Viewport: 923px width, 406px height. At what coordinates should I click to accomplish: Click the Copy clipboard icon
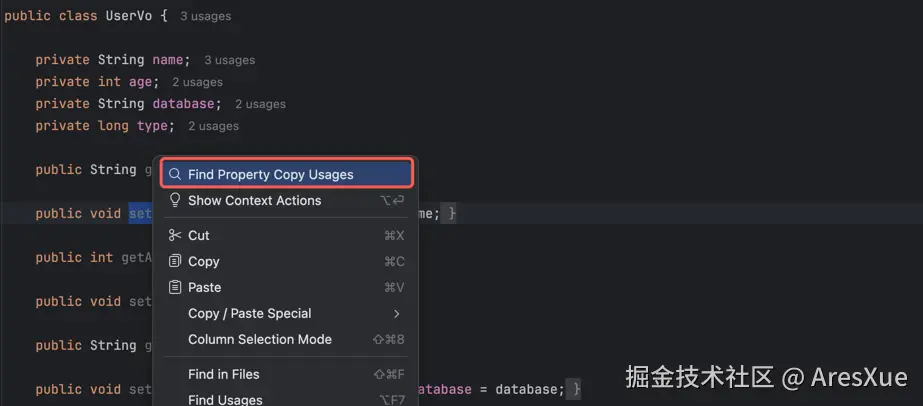pyautogui.click(x=175, y=261)
